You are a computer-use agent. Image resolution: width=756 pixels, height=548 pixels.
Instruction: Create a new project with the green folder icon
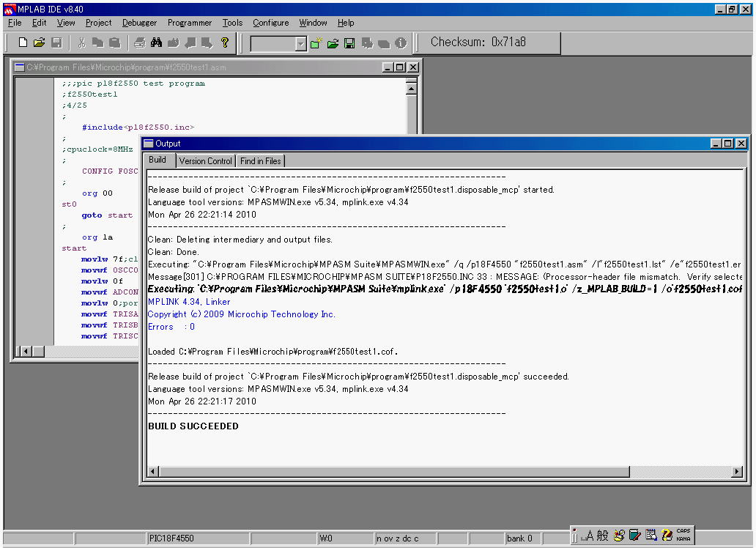[316, 43]
